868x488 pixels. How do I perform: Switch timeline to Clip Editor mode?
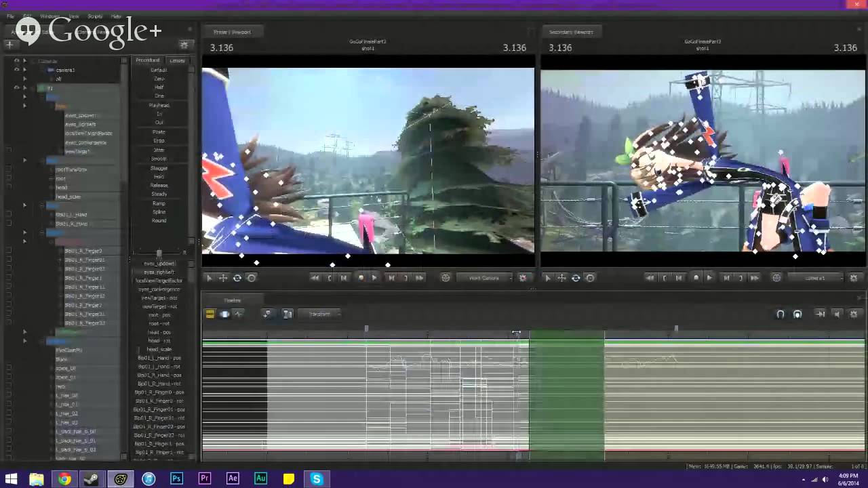click(210, 314)
